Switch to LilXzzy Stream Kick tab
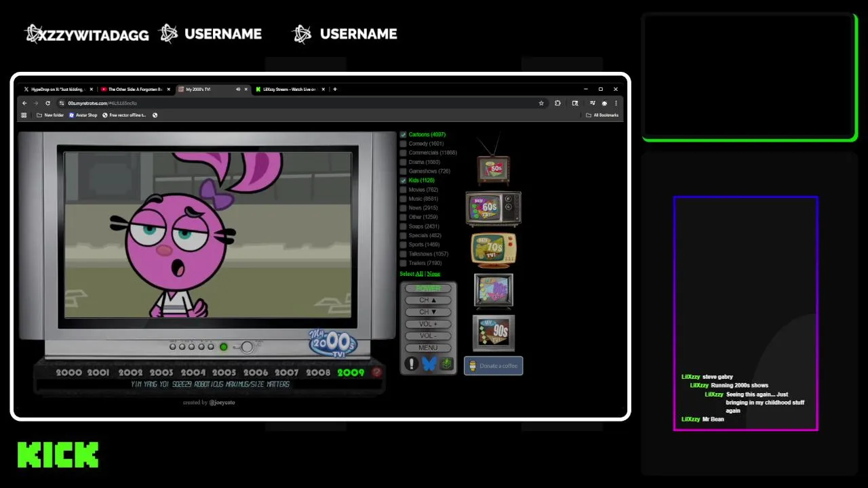Screen dimensions: 868x488 [x=290, y=89]
